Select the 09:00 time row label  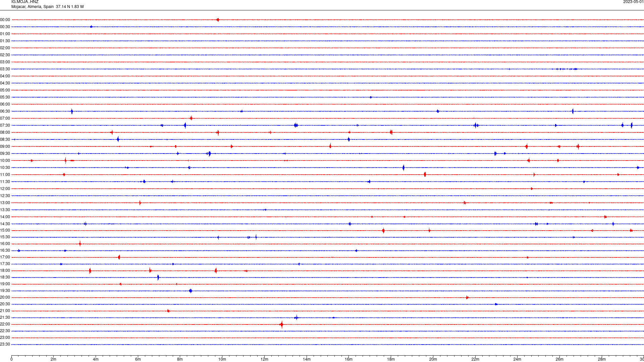(5, 146)
